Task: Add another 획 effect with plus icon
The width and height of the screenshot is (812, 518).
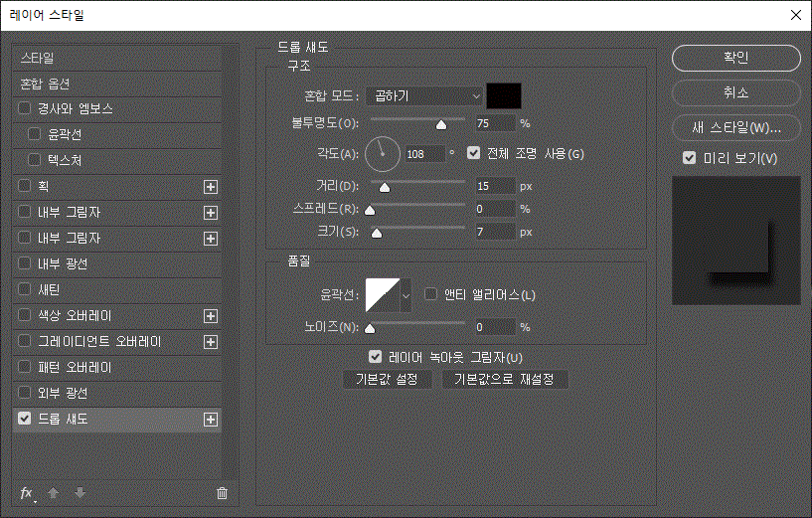Action: pyautogui.click(x=211, y=187)
